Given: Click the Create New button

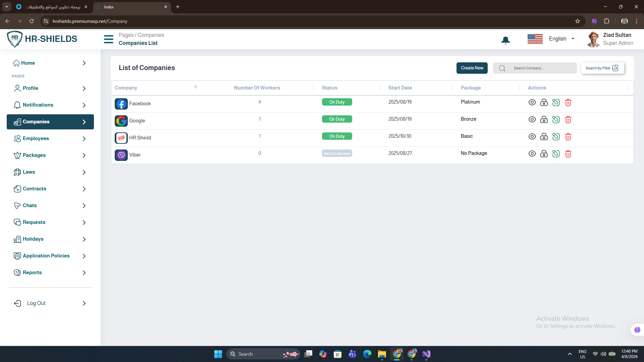Looking at the screenshot, I should [x=472, y=68].
